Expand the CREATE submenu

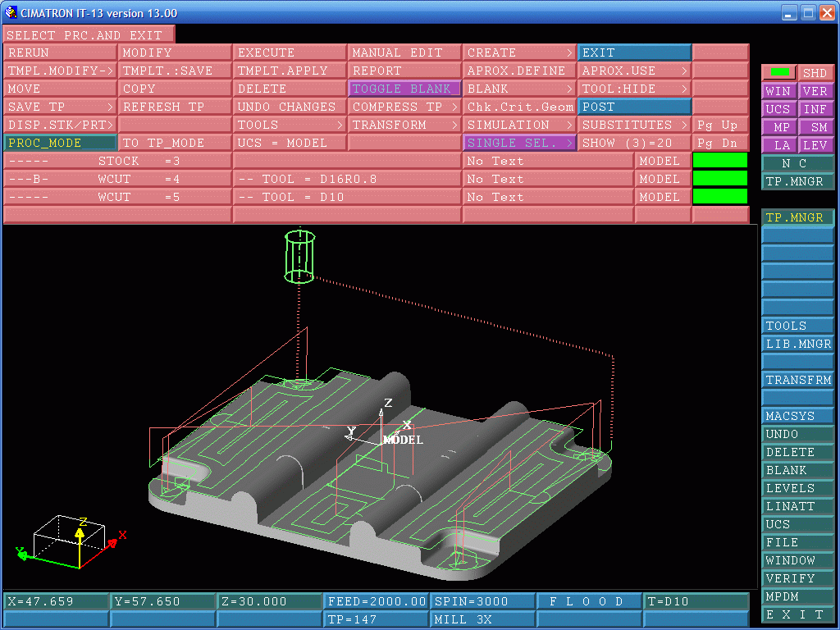coord(519,53)
